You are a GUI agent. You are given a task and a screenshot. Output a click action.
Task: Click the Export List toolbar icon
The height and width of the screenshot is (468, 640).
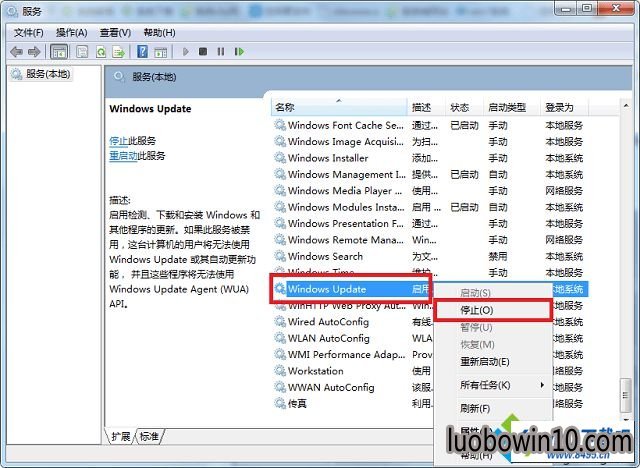coord(119,52)
